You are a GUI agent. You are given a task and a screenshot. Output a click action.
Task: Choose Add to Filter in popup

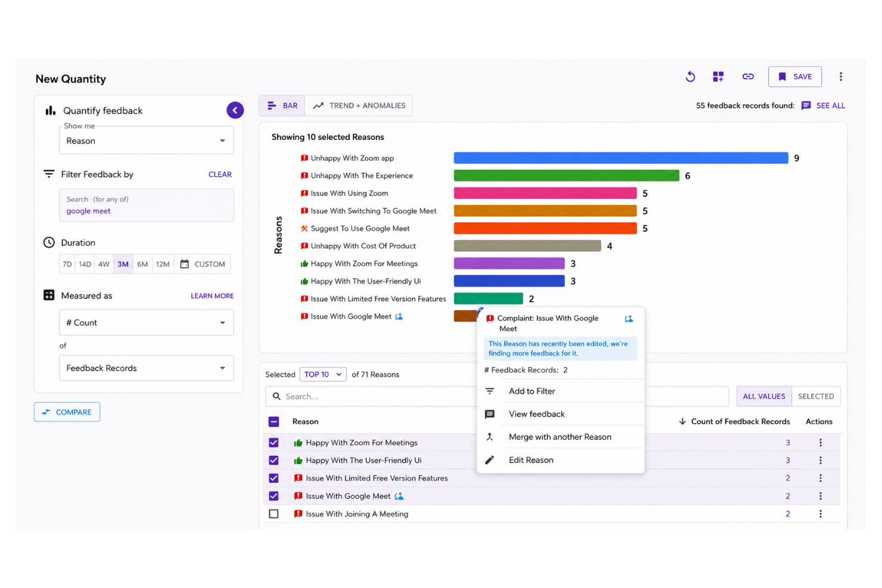(561, 391)
